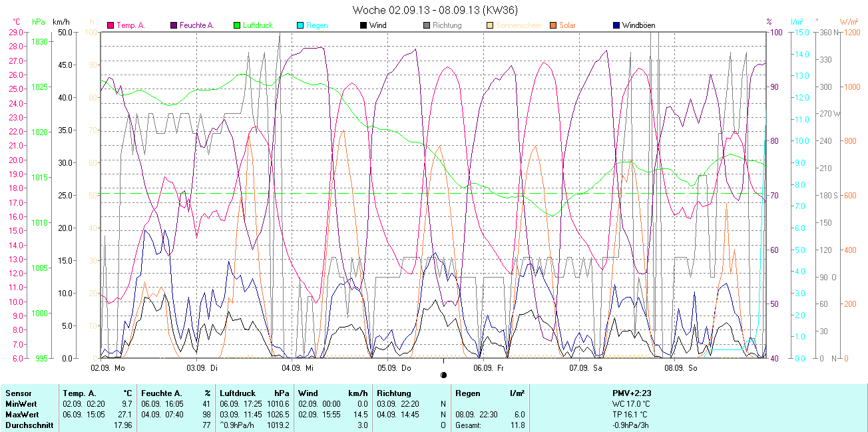Click the '06.09. Fr' date label

point(489,367)
